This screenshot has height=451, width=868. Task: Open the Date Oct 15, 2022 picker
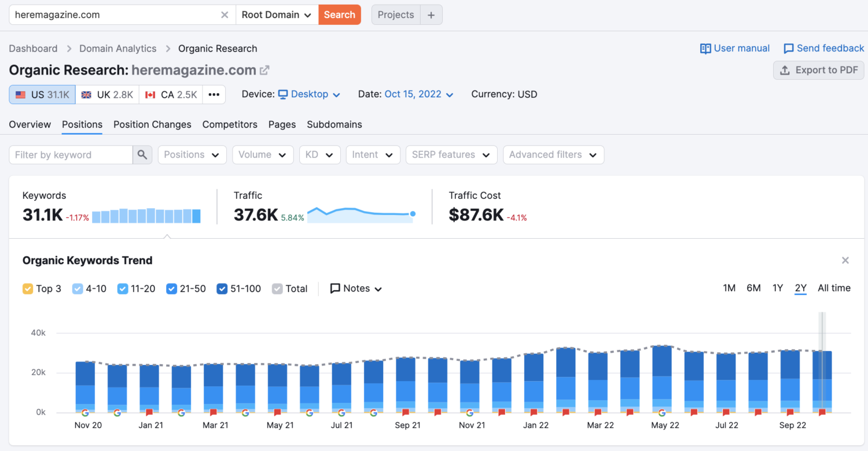[x=419, y=94]
